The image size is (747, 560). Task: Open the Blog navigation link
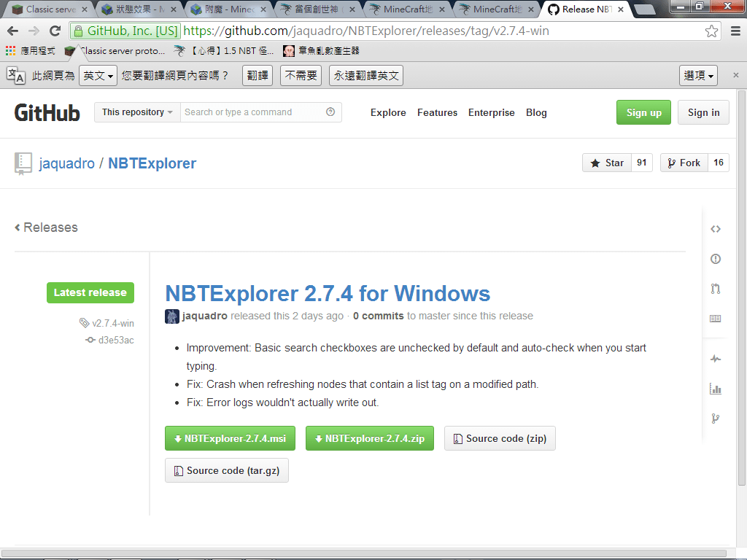tap(536, 113)
